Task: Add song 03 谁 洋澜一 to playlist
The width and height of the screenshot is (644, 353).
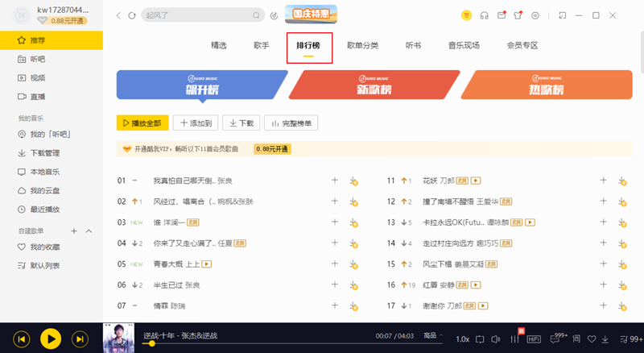Action: (335, 222)
